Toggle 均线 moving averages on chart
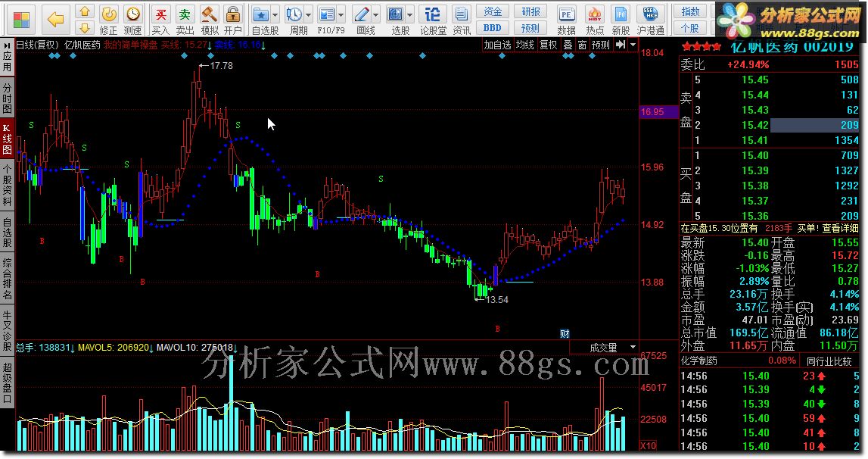Screen dimensions: 868x459 (x=524, y=45)
